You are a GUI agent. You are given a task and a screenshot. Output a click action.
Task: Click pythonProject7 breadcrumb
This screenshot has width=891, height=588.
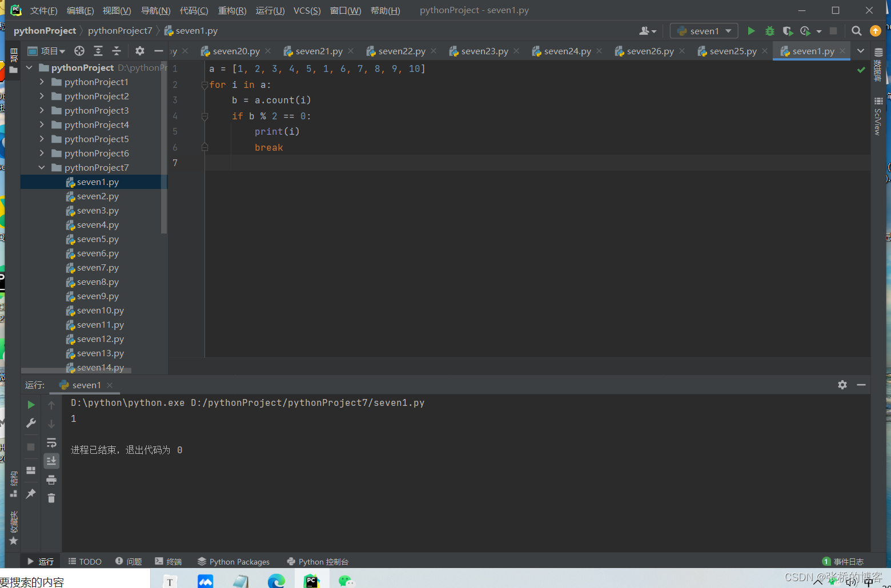120,31
